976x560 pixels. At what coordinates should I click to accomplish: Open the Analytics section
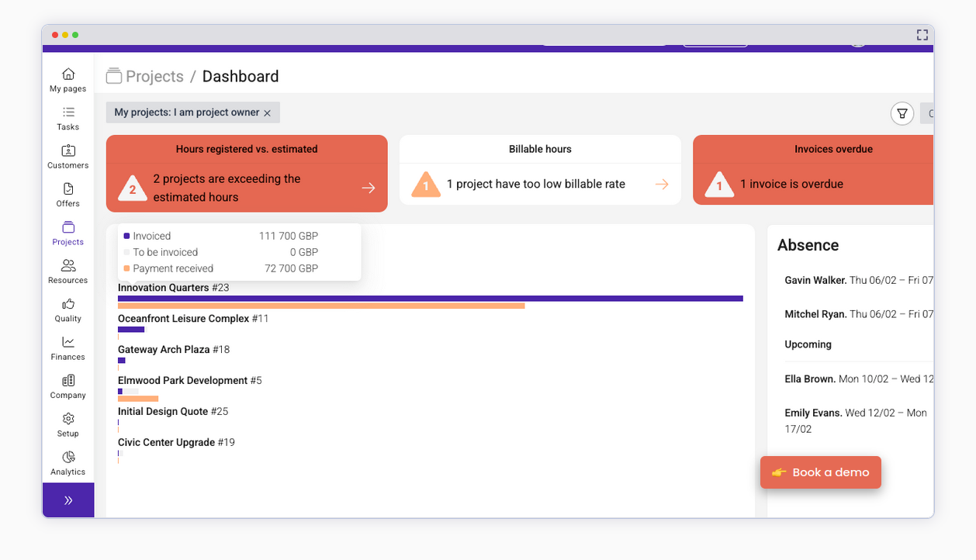pos(67,462)
